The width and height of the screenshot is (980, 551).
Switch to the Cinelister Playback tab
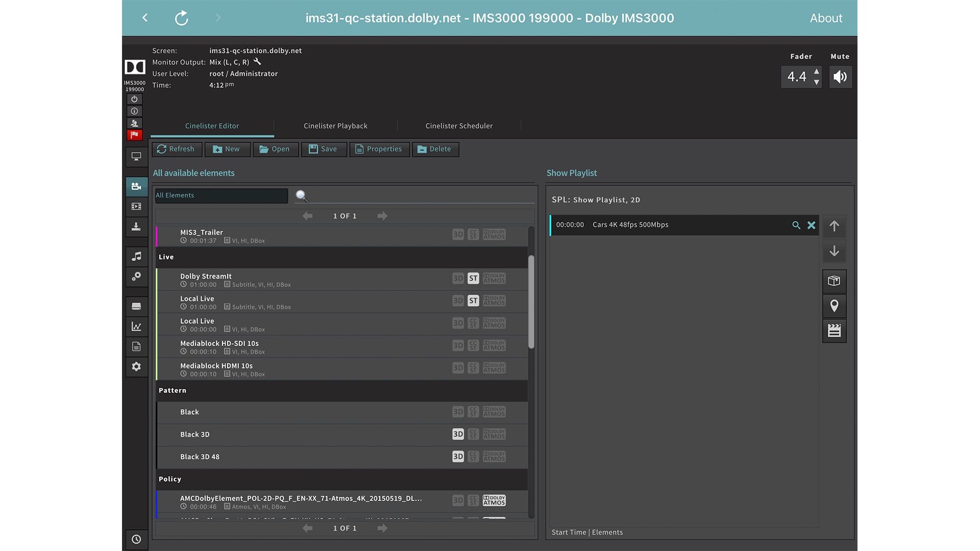click(x=335, y=126)
